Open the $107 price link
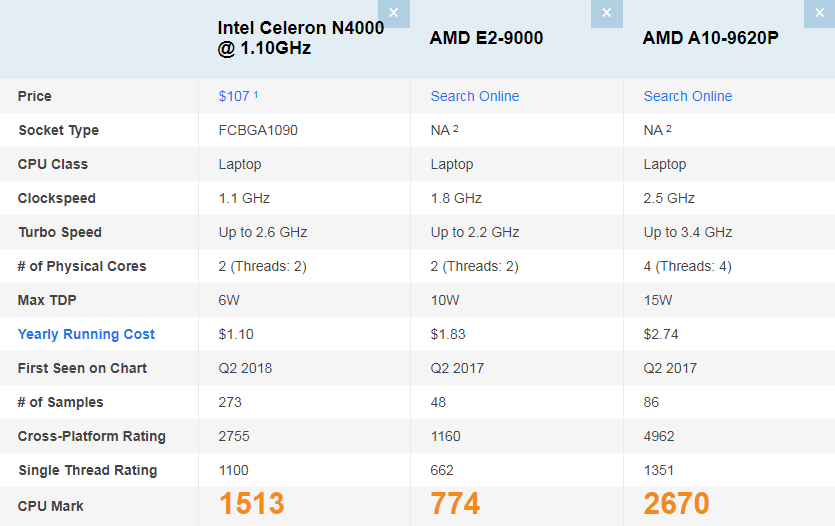This screenshot has height=526, width=835. click(233, 96)
